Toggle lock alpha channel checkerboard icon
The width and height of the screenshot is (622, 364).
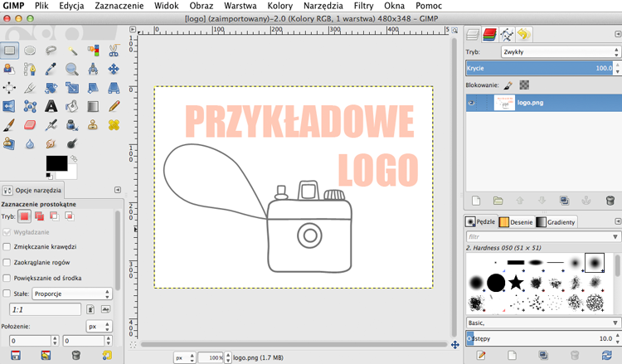coord(524,85)
